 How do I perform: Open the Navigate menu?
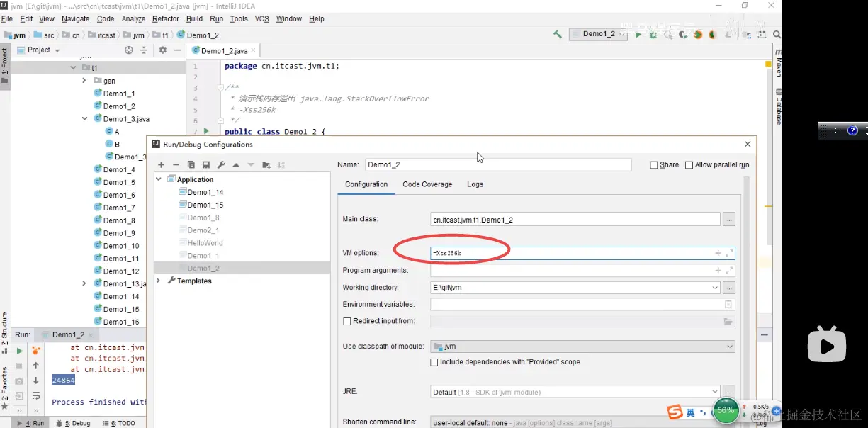click(x=75, y=19)
